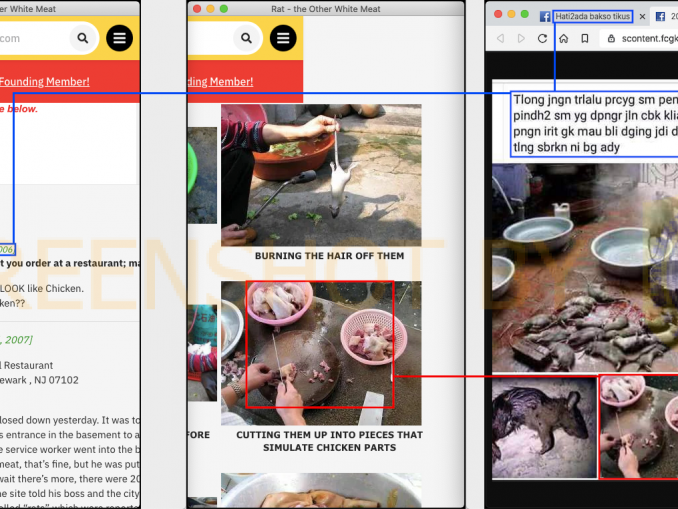678x509 pixels.
Task: Maximize the browser window with green button
Action: [x=524, y=14]
